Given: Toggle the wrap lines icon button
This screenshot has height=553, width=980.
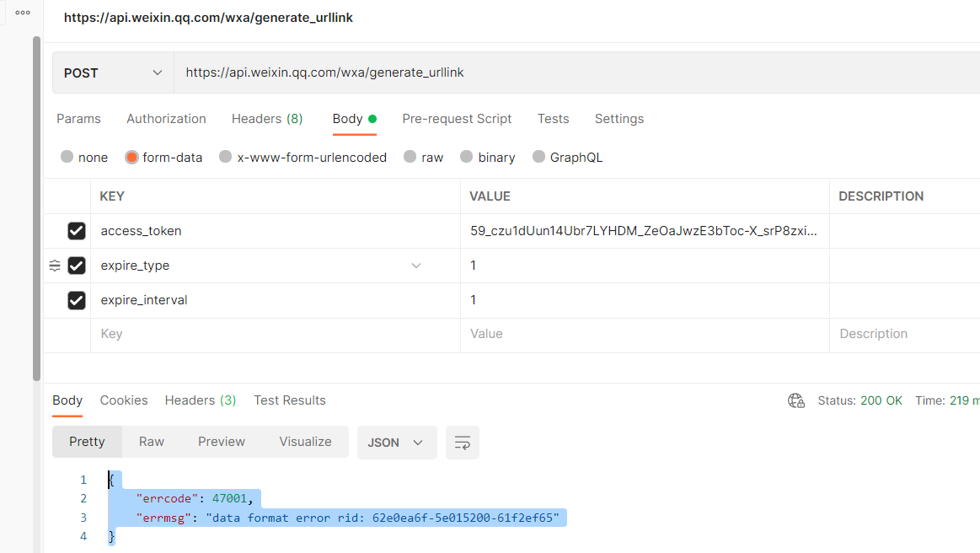Looking at the screenshot, I should click(463, 443).
